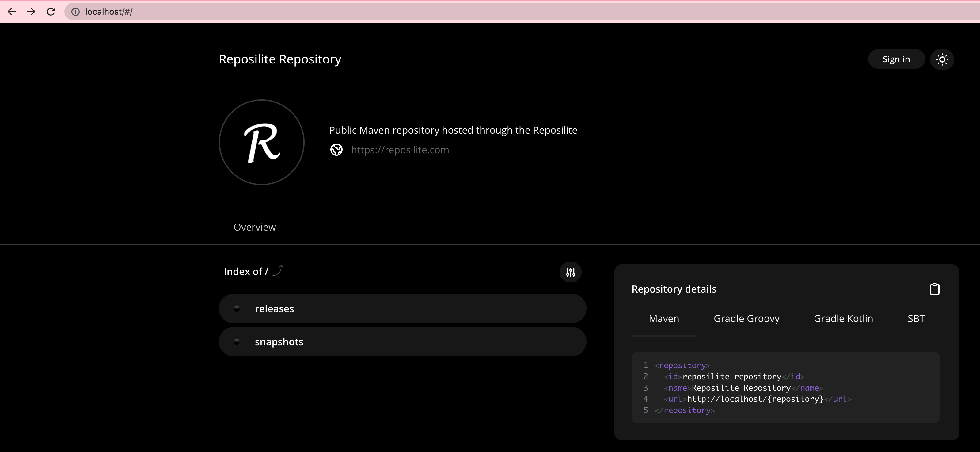The height and width of the screenshot is (452, 980).
Task: Open the https://reposilite.com link
Action: tap(400, 150)
